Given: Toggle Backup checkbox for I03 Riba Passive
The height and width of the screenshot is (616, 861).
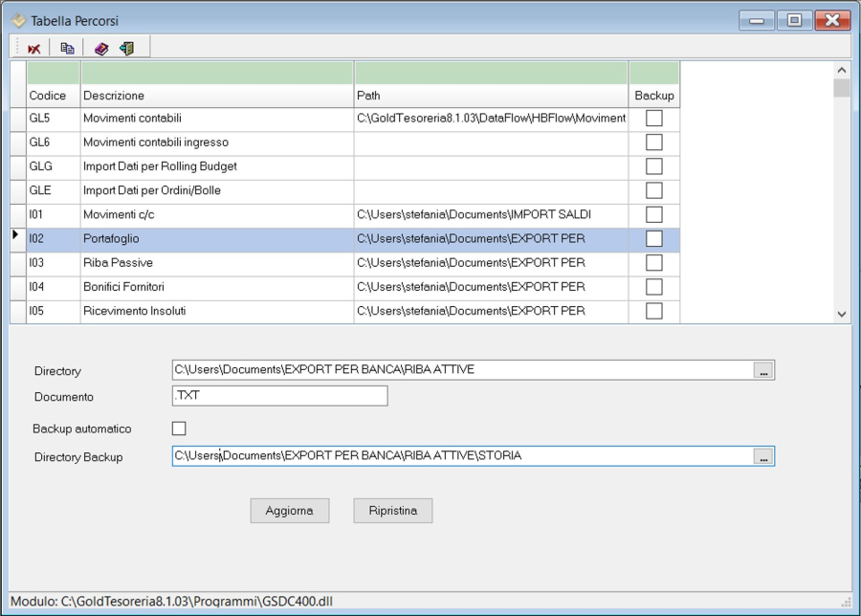Looking at the screenshot, I should point(654,263).
